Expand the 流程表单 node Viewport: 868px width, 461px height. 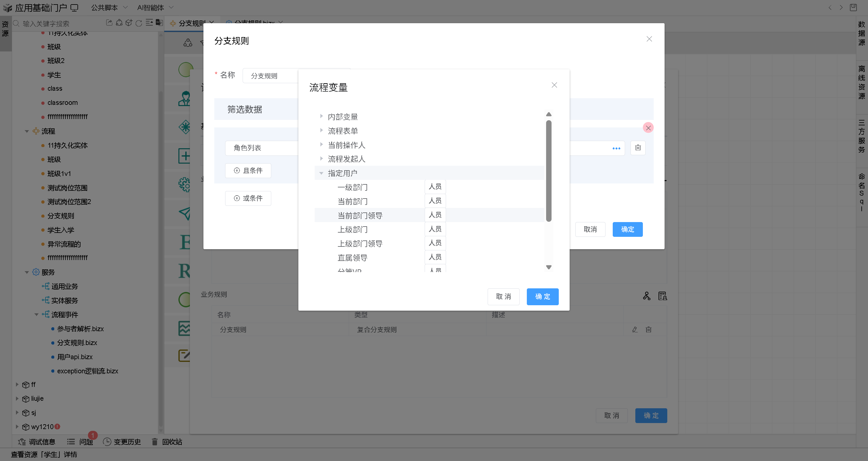coord(322,130)
